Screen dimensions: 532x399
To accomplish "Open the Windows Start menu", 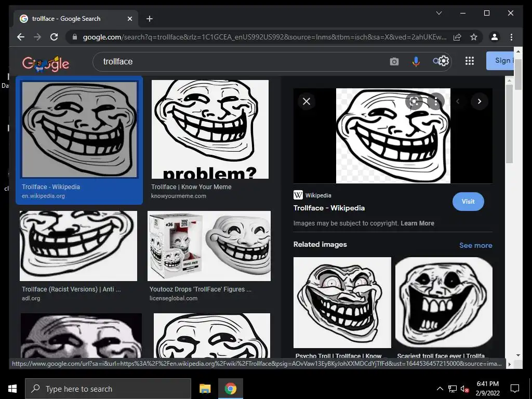I will pos(12,389).
